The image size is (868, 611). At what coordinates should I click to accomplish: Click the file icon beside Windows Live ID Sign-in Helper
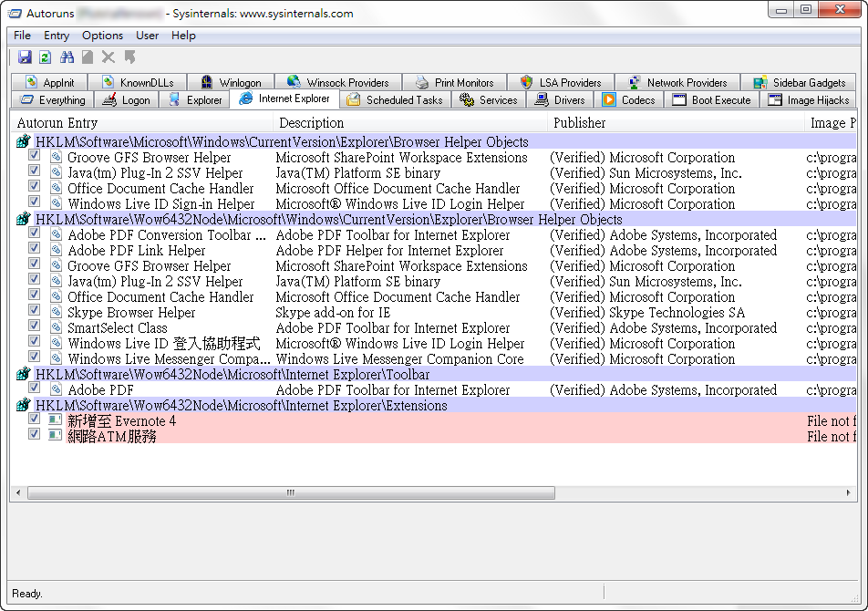pos(56,203)
